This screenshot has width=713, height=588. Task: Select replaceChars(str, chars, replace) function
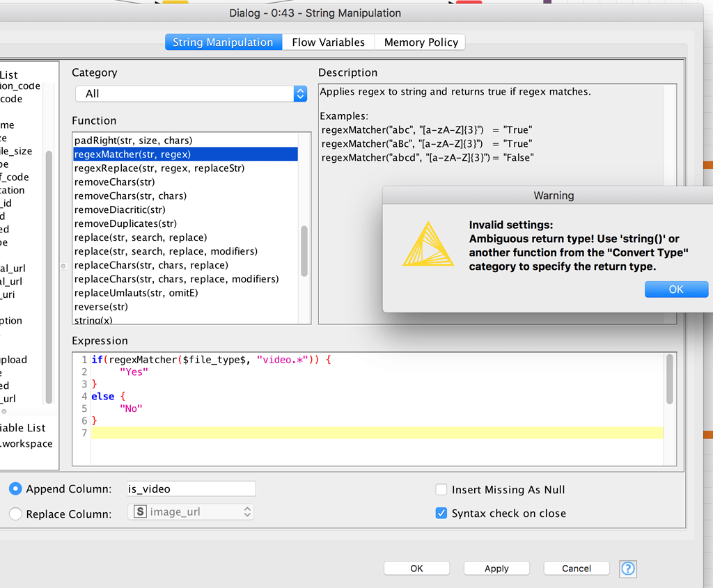point(185,265)
